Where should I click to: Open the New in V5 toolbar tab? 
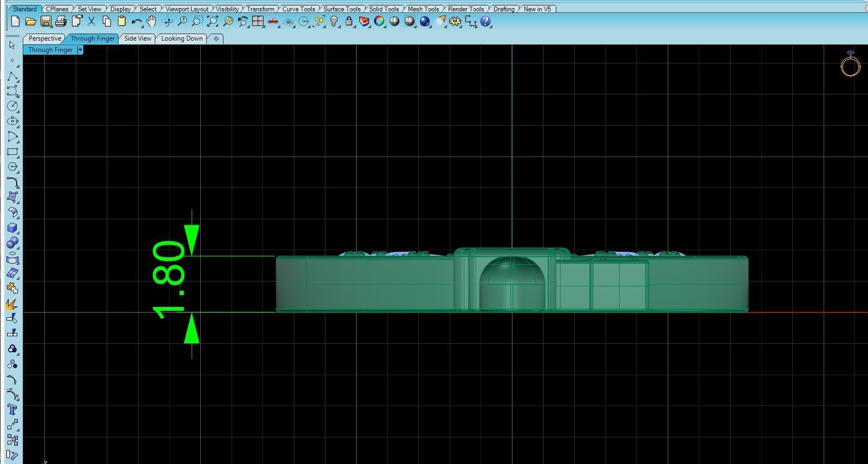537,9
